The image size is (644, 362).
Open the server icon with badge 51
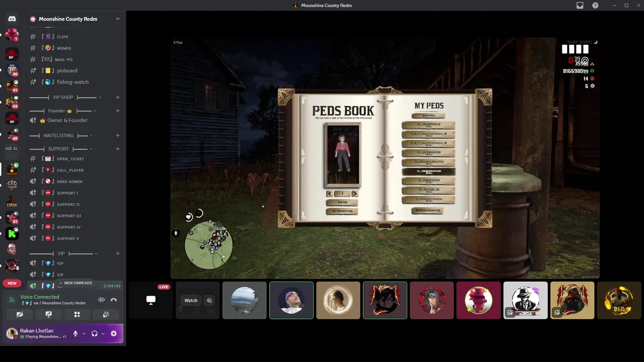point(12,217)
